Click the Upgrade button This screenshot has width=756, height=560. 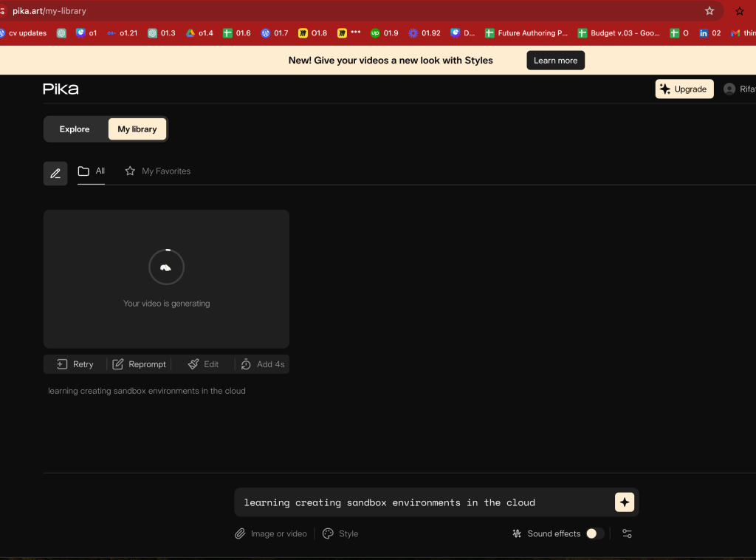coord(684,89)
